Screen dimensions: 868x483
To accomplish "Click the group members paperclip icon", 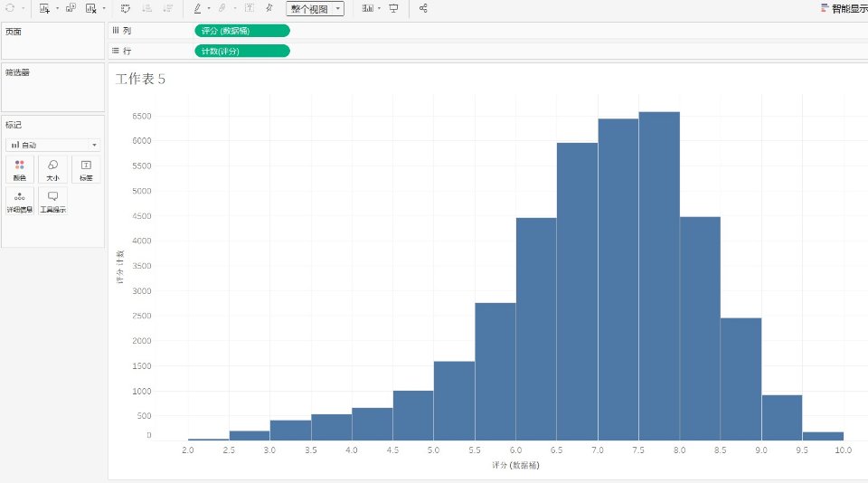I will 222,8.
